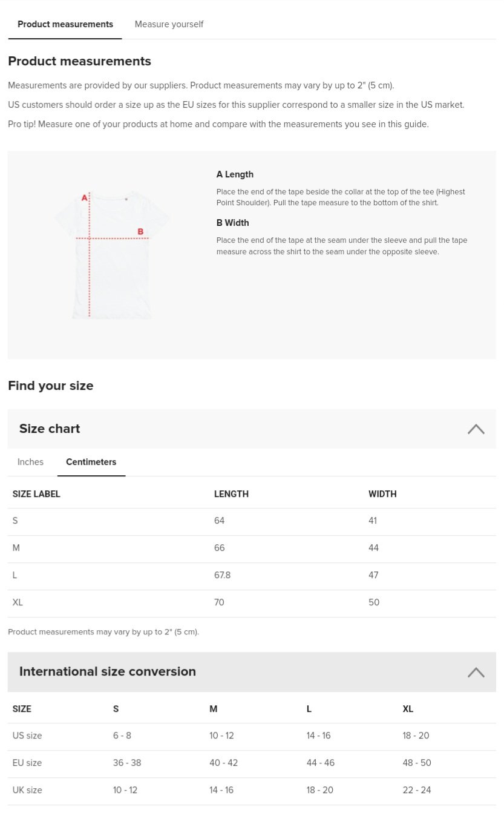Screen dimensions: 504x813
Task: Select the XL row in size chart
Action: pyautogui.click(x=18, y=602)
